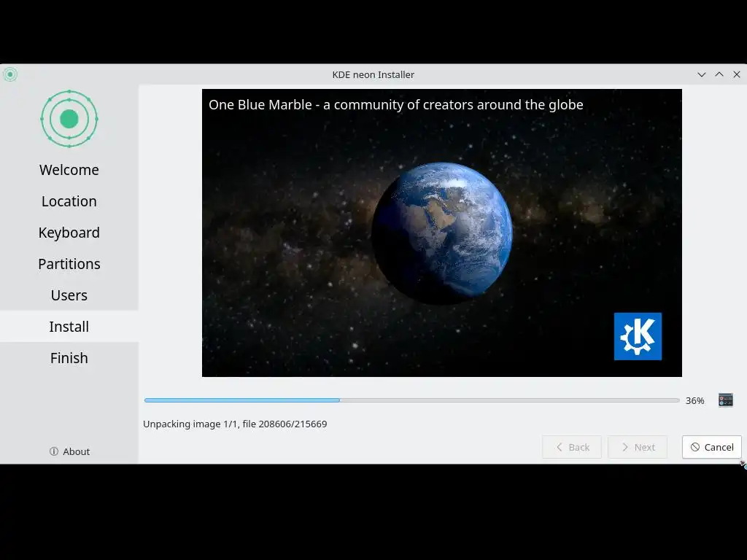Image resolution: width=747 pixels, height=560 pixels.
Task: Click the 'One Blue Marble' slideshow caption
Action: (x=396, y=105)
